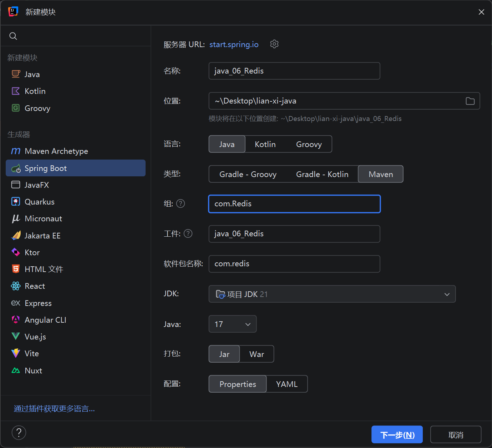Choose Vite generator
The width and height of the screenshot is (492, 448).
click(76, 353)
